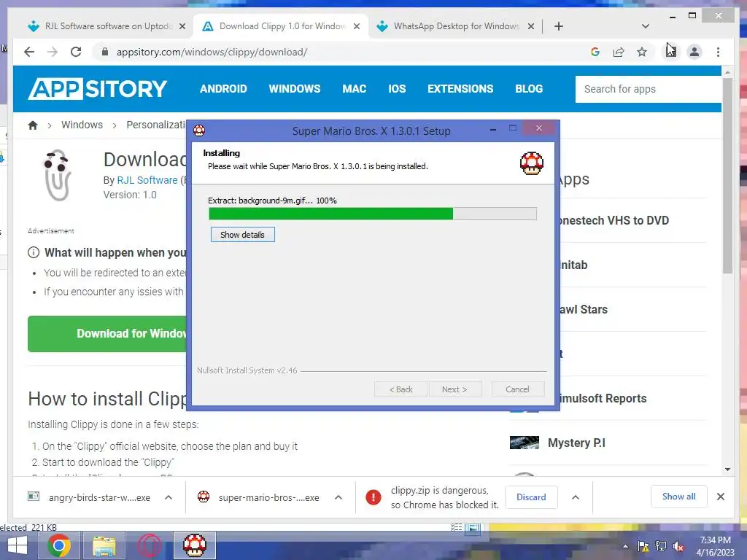The width and height of the screenshot is (747, 560).
Task: Open the Mystery P.I app link
Action: pyautogui.click(x=576, y=443)
